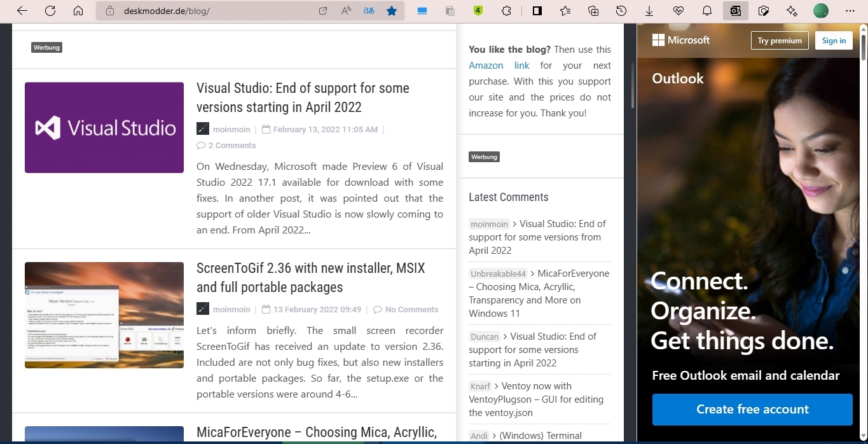Open moinmoin's latest comment on Visual Studio
The width and height of the screenshot is (868, 444).
point(537,237)
